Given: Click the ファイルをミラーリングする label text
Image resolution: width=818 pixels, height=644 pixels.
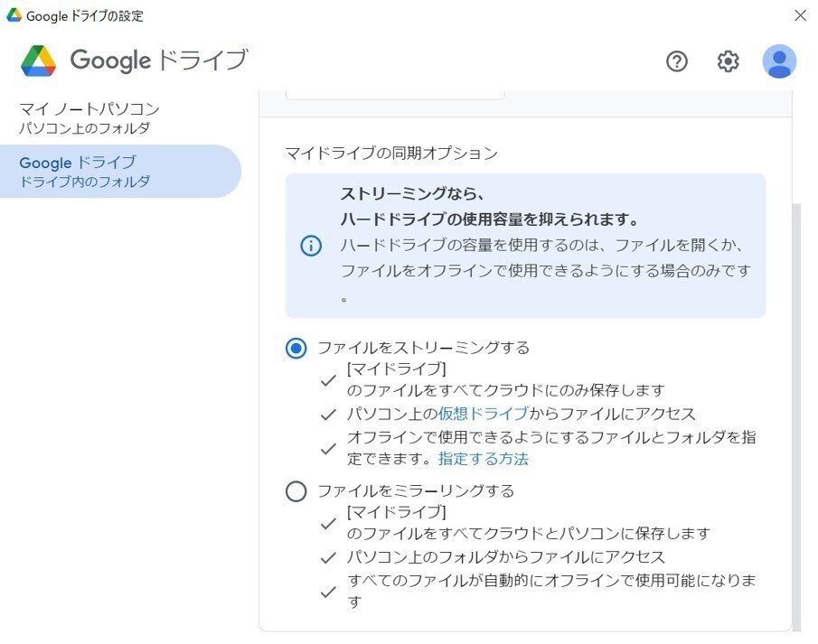Looking at the screenshot, I should pyautogui.click(x=416, y=491).
